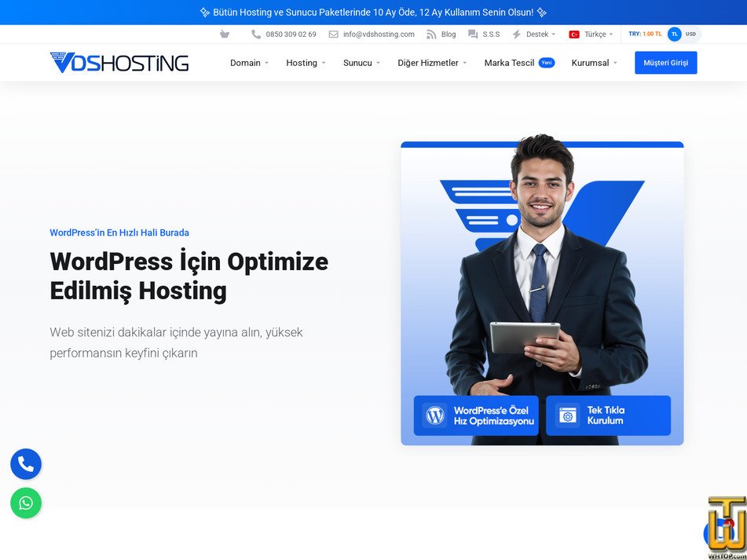Image resolution: width=747 pixels, height=560 pixels.
Task: Click the Destek lightning bolt icon
Action: point(516,35)
